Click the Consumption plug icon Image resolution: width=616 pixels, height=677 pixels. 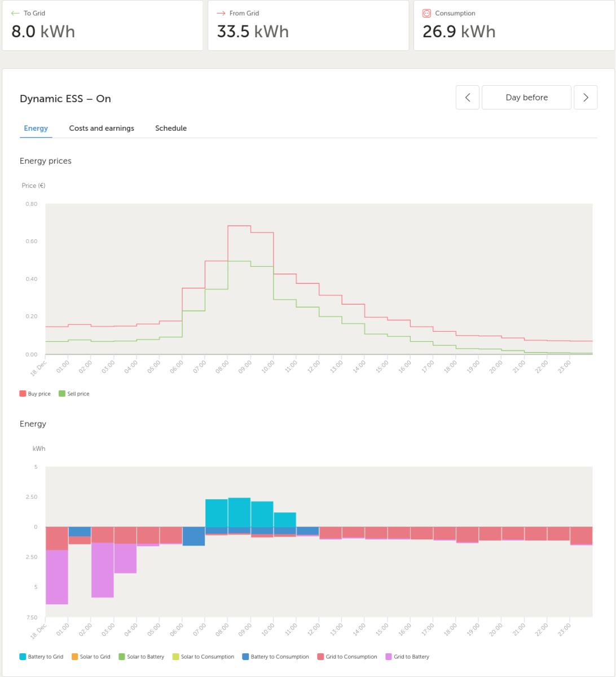click(426, 13)
